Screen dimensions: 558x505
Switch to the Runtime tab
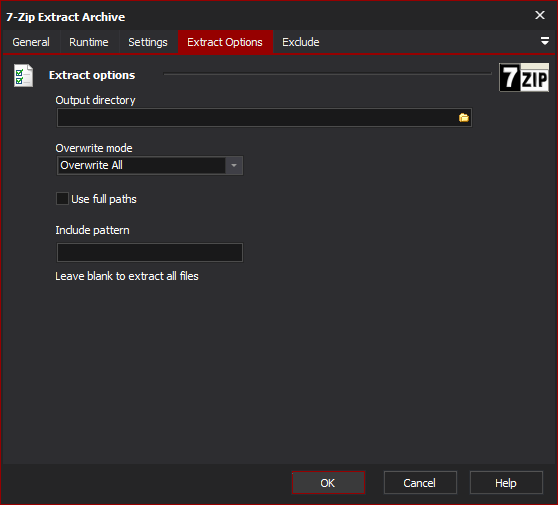[x=89, y=42]
